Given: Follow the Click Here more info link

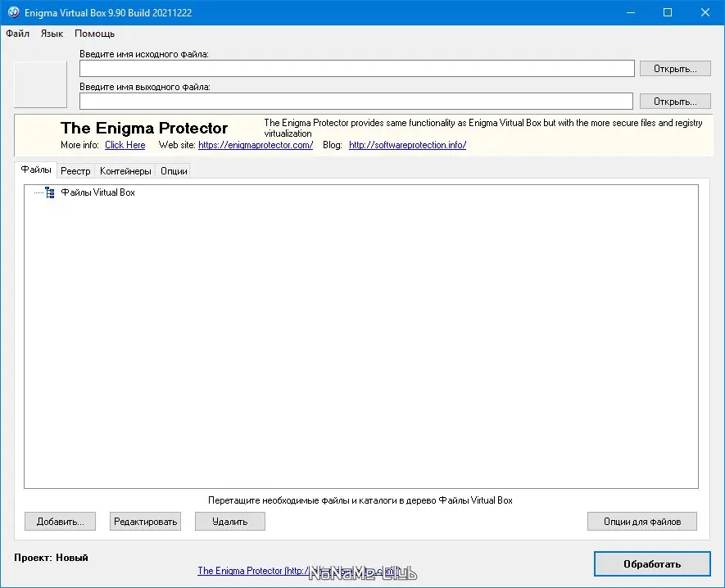Looking at the screenshot, I should [x=125, y=145].
